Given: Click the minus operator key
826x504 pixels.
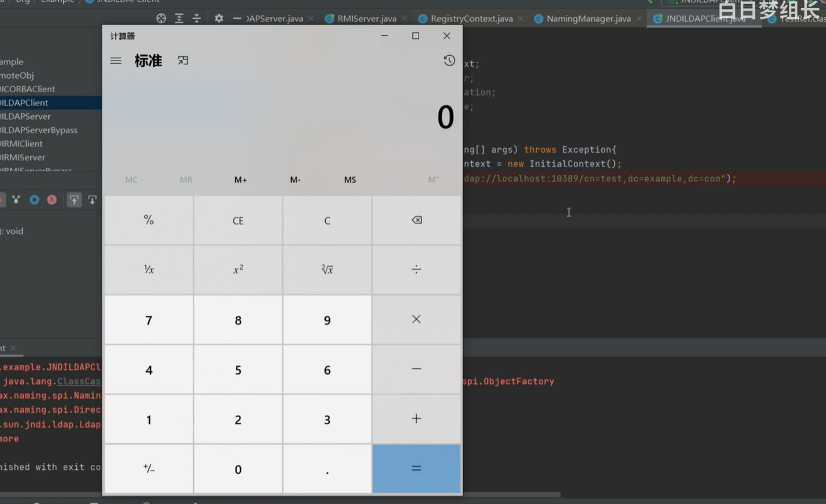Looking at the screenshot, I should point(417,370).
